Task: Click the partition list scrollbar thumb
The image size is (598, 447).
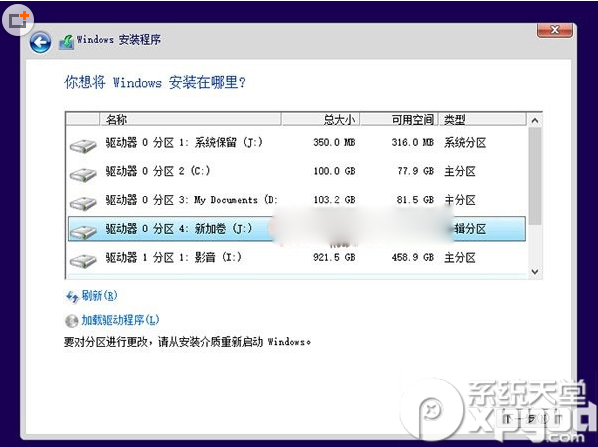Action: pyautogui.click(x=535, y=176)
